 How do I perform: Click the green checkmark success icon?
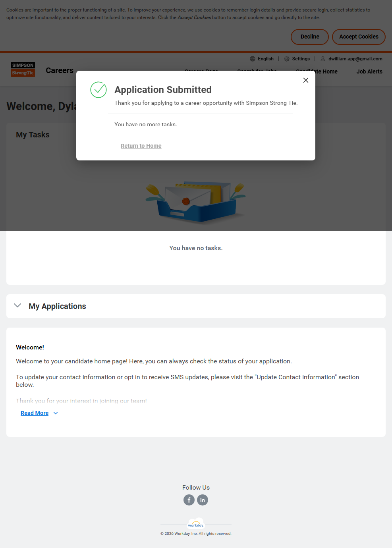point(98,90)
